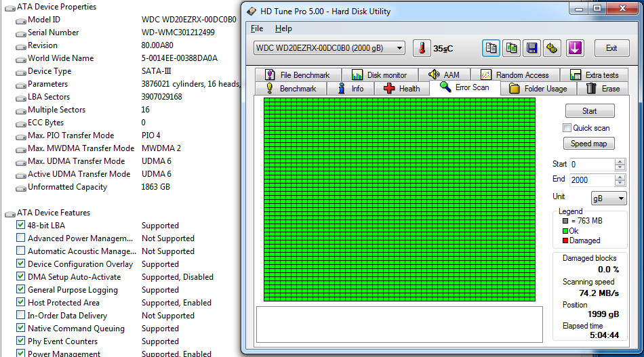Viewport: 644px width, 357px height.
Task: Select the Error Scan tab
Action: click(465, 87)
